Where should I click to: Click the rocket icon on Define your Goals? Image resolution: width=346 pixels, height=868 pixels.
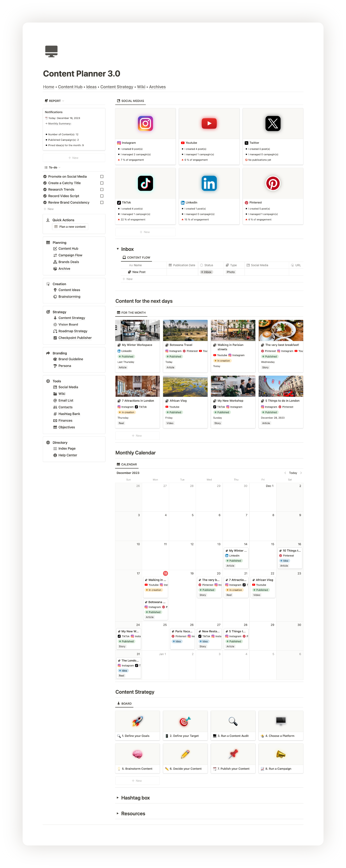coord(138,721)
